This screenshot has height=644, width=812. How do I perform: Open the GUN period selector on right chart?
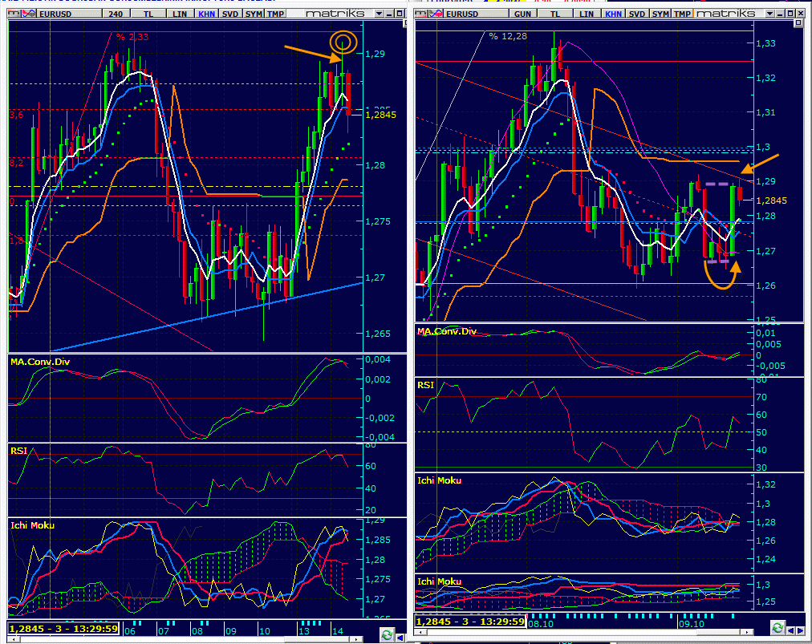[522, 14]
